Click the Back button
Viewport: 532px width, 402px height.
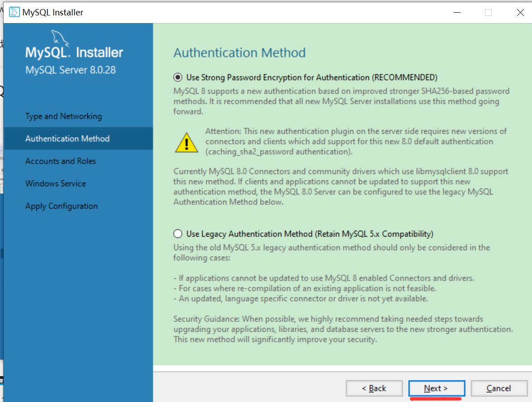(x=374, y=388)
